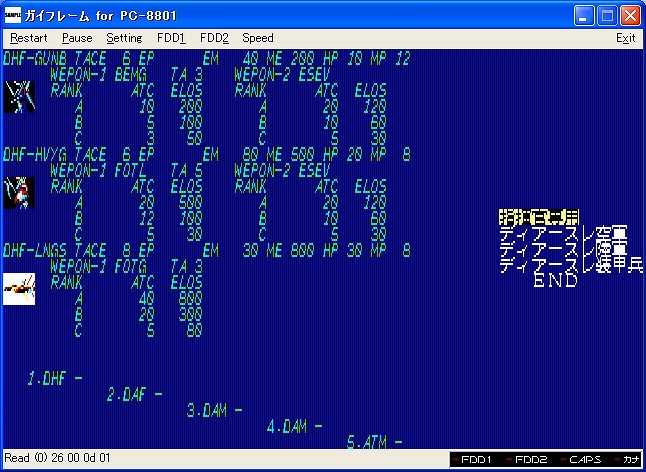Click the カナ status indicator
Screen dimensions: 646x472
click(629, 459)
